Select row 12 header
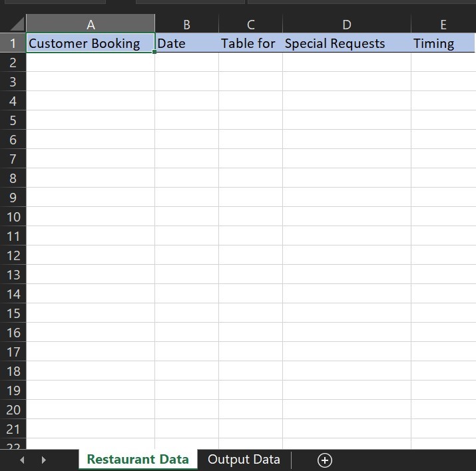Image resolution: width=476 pixels, height=471 pixels. point(13,255)
